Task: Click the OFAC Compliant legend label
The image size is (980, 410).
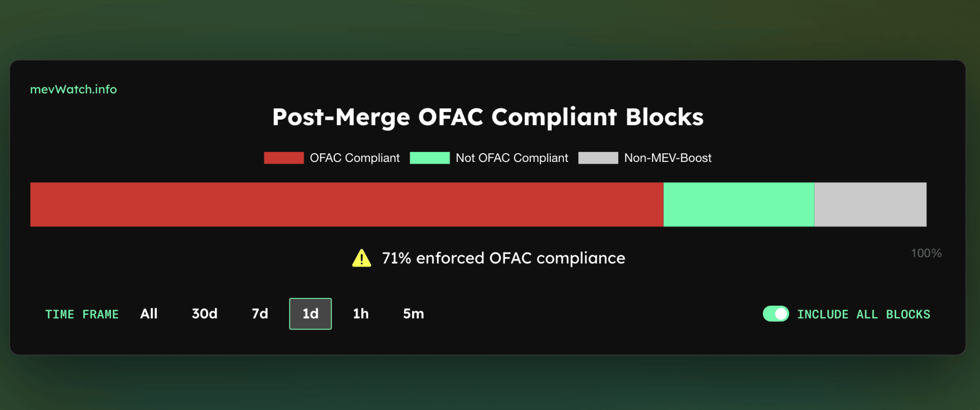Action: [x=355, y=158]
